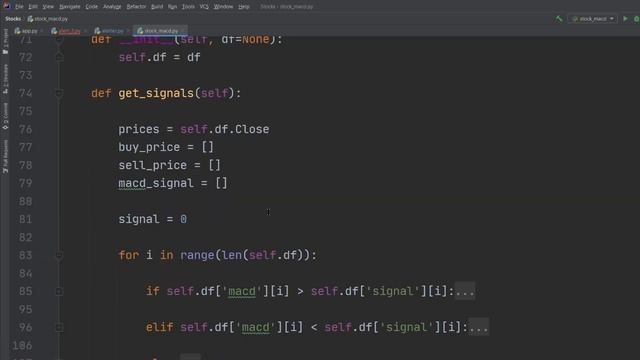Open the File menu

pyautogui.click(x=19, y=7)
